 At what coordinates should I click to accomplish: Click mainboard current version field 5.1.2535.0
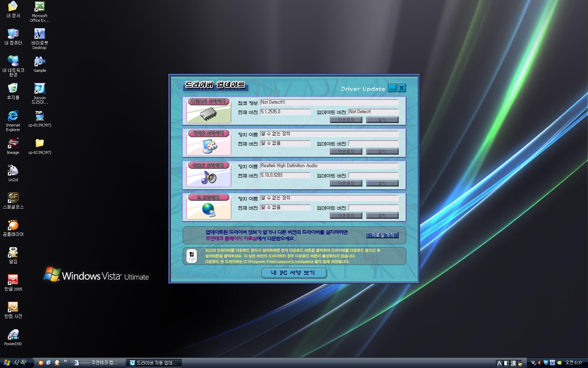click(x=285, y=112)
